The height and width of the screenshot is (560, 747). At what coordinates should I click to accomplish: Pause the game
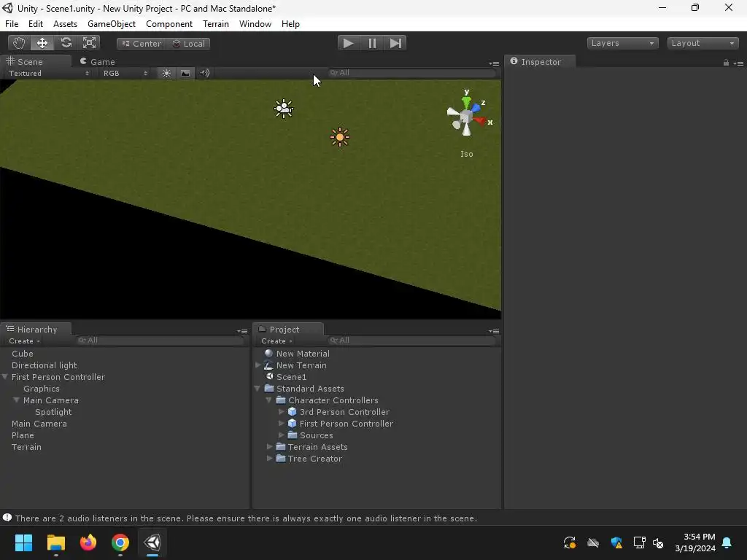tap(372, 43)
